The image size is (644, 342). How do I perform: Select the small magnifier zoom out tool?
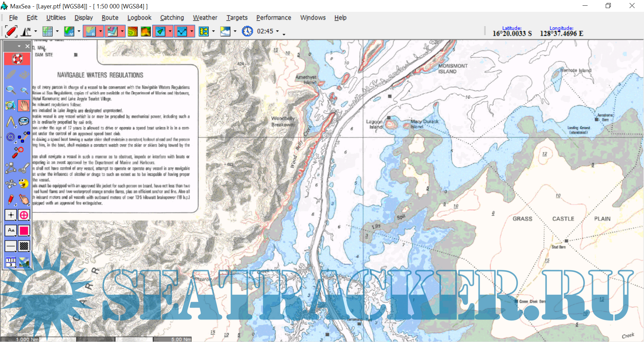tap(24, 90)
